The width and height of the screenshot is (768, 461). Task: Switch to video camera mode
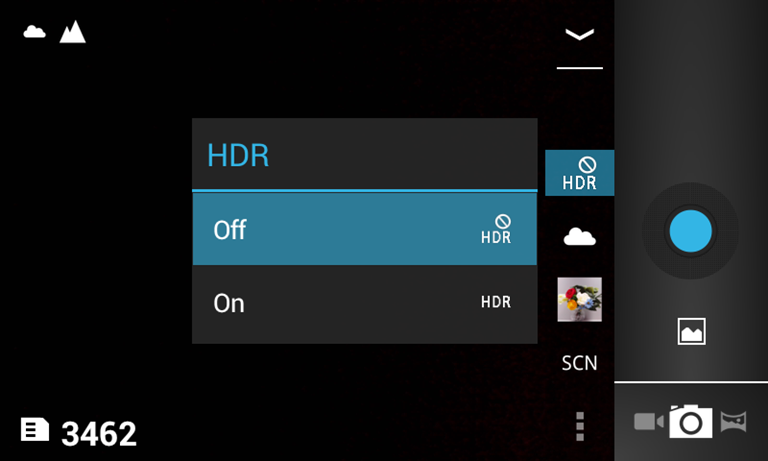[649, 421]
